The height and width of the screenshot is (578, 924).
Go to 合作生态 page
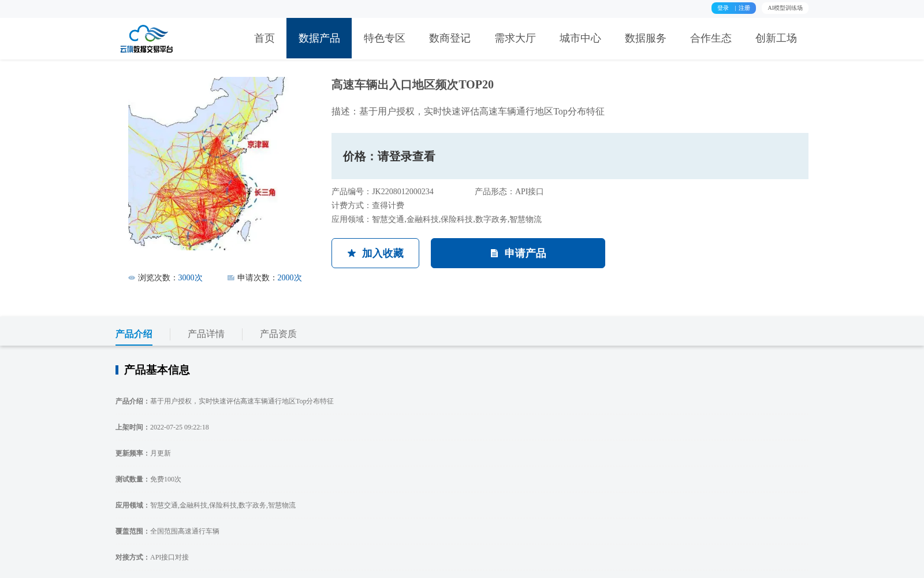click(x=711, y=38)
